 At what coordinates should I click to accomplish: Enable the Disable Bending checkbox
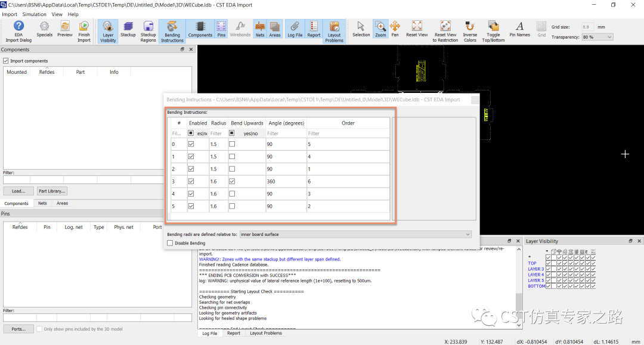click(170, 243)
